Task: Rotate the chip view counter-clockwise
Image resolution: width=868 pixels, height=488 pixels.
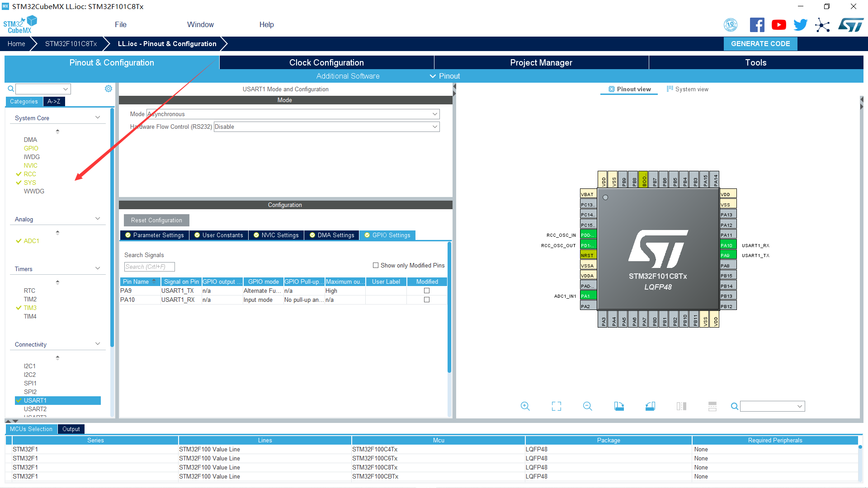Action: [650, 406]
